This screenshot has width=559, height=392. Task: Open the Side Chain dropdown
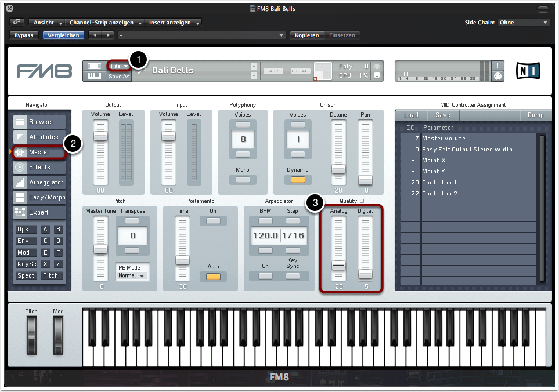[524, 23]
